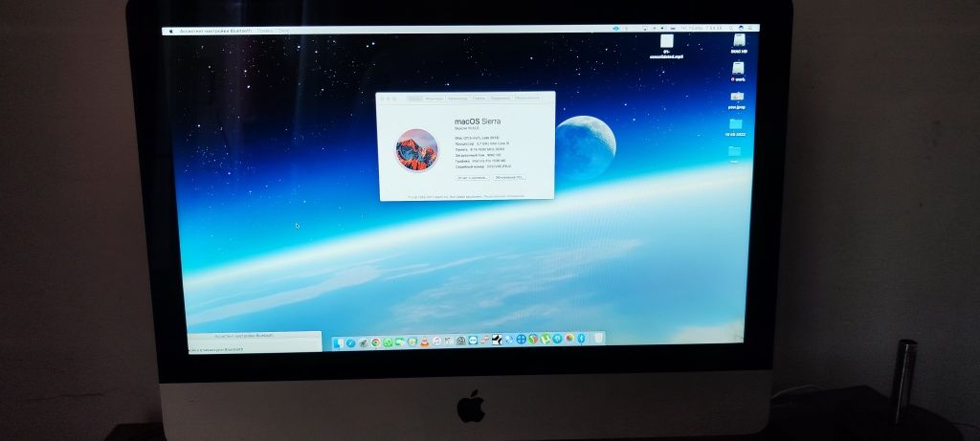The height and width of the screenshot is (441, 980).
Task: Click the menu bar clock
Action: click(x=701, y=28)
